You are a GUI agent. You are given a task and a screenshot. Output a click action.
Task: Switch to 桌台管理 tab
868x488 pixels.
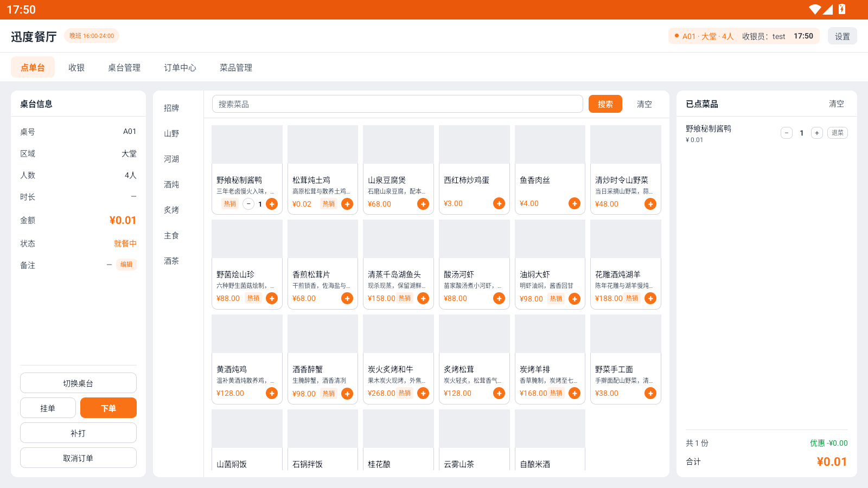pos(124,67)
